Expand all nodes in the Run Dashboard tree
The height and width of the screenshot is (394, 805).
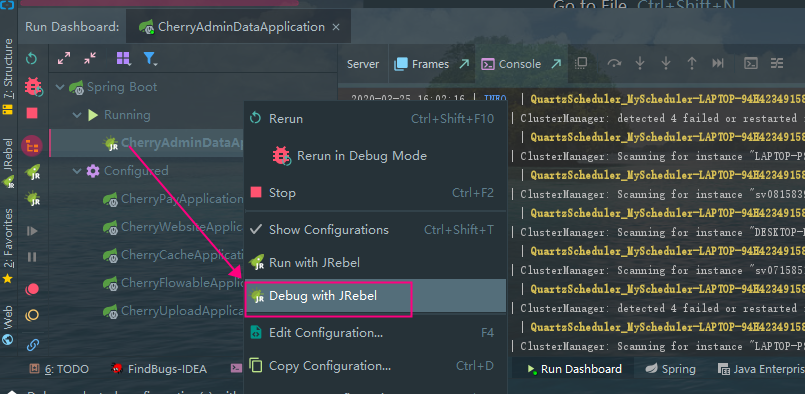coord(64,59)
